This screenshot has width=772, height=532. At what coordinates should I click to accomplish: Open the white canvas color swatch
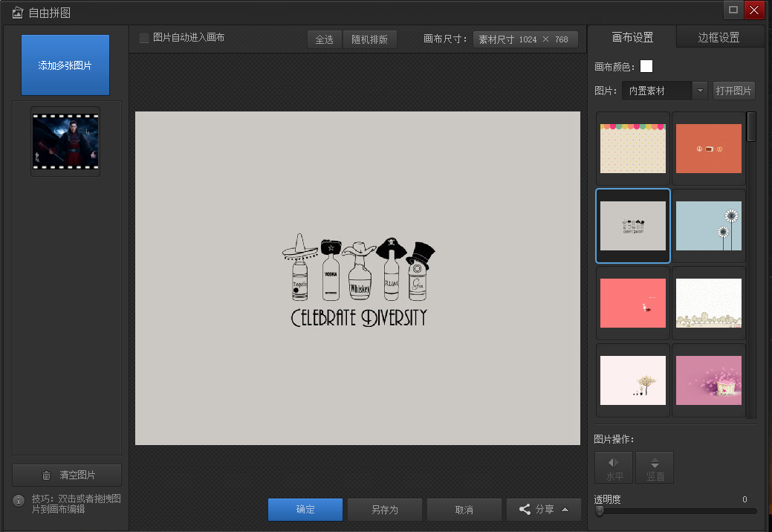(646, 66)
